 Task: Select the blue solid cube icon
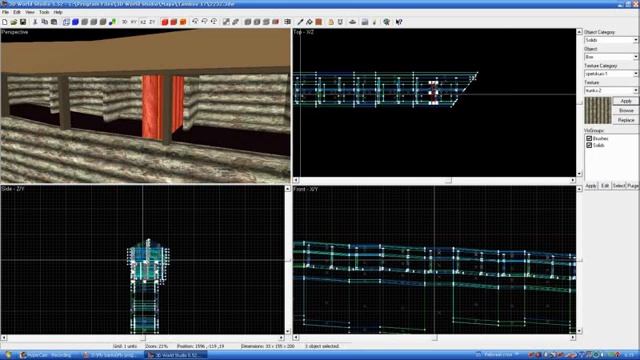(x=75, y=22)
